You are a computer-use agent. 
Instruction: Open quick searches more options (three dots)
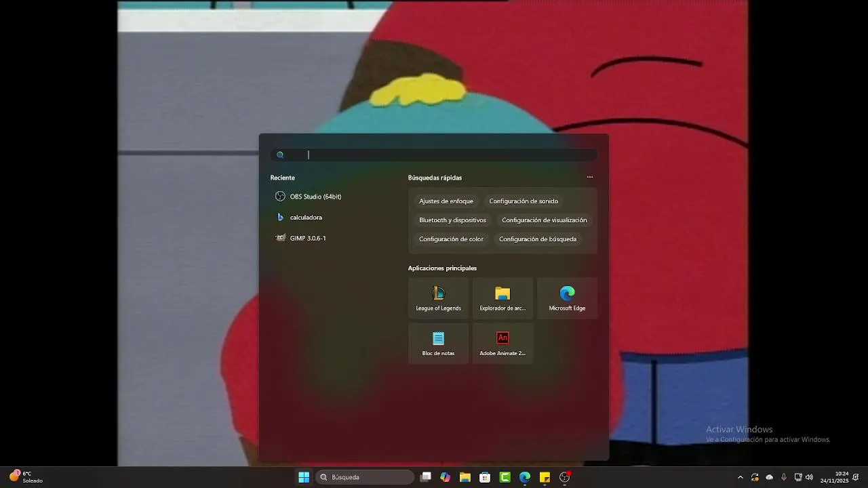590,178
